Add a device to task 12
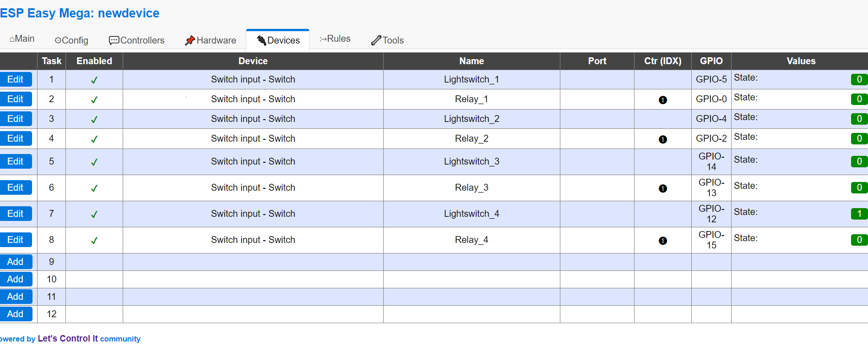 (16, 314)
